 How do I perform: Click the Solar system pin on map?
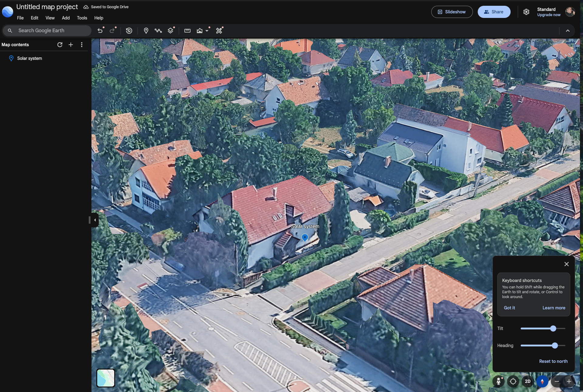click(x=305, y=238)
